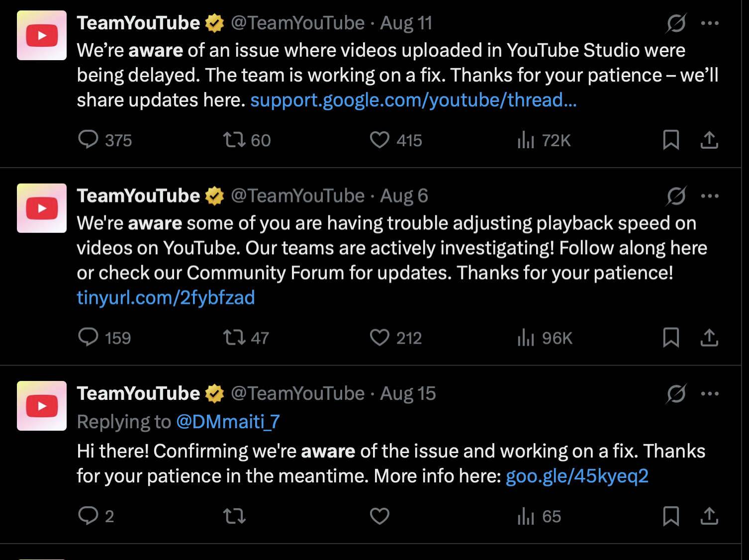Open the tinyurl.com/2fybfzad link
The width and height of the screenshot is (749, 560).
tap(166, 297)
